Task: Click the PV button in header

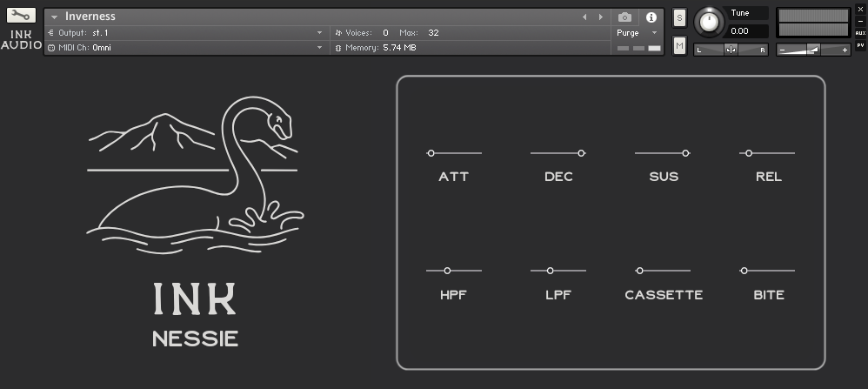Action: [x=860, y=44]
